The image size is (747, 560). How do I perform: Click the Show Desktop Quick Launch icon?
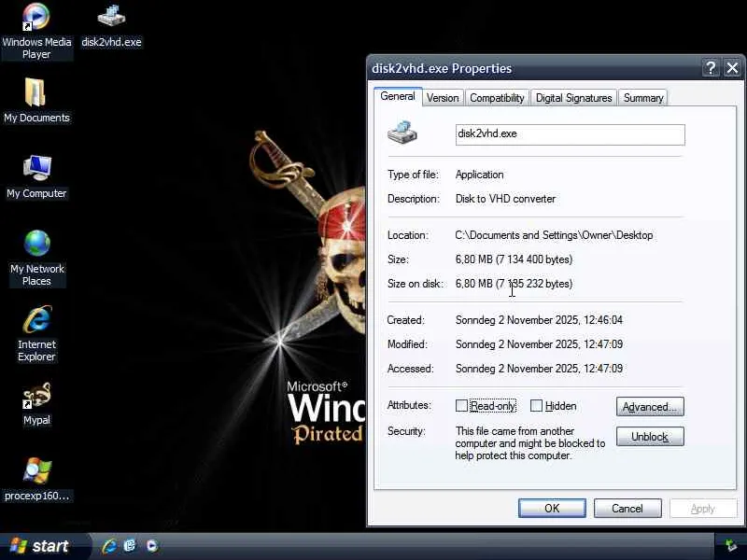130,546
